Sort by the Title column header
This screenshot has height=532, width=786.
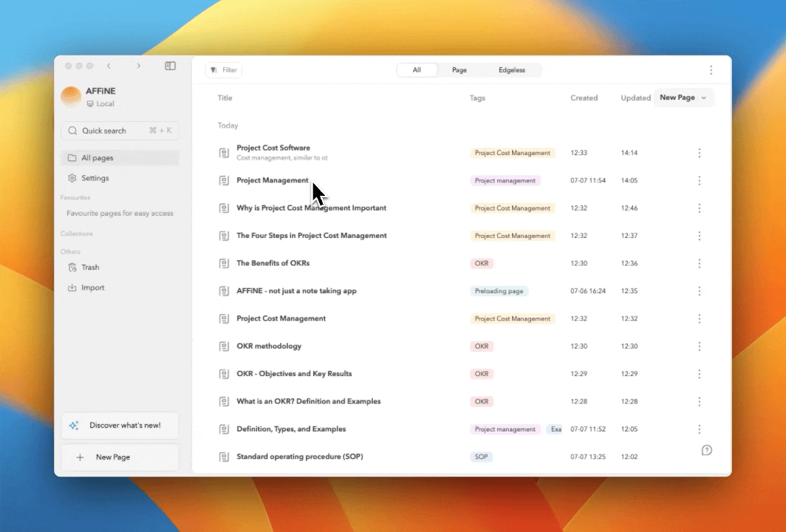(x=225, y=98)
